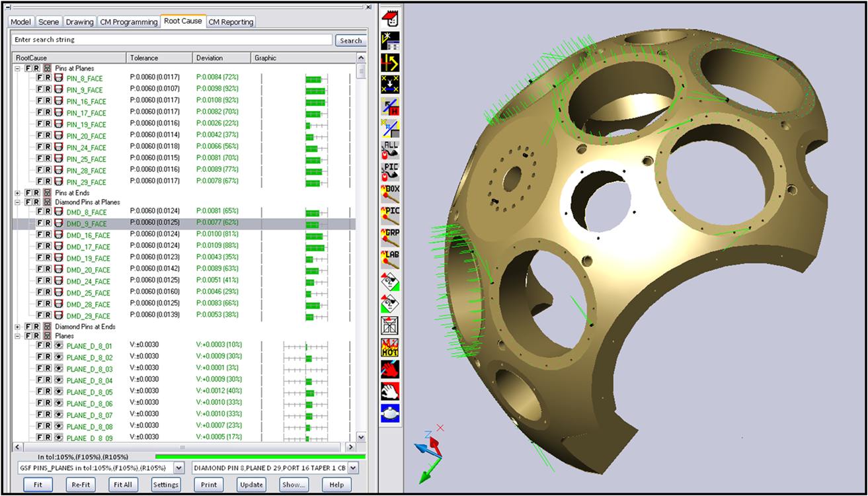
Task: Collapse the Diamond Pins at Planes group
Action: [17, 202]
